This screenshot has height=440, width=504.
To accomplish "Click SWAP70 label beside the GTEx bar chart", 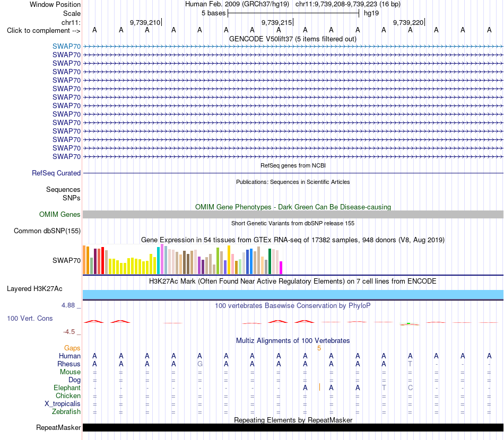I will click(66, 260).
